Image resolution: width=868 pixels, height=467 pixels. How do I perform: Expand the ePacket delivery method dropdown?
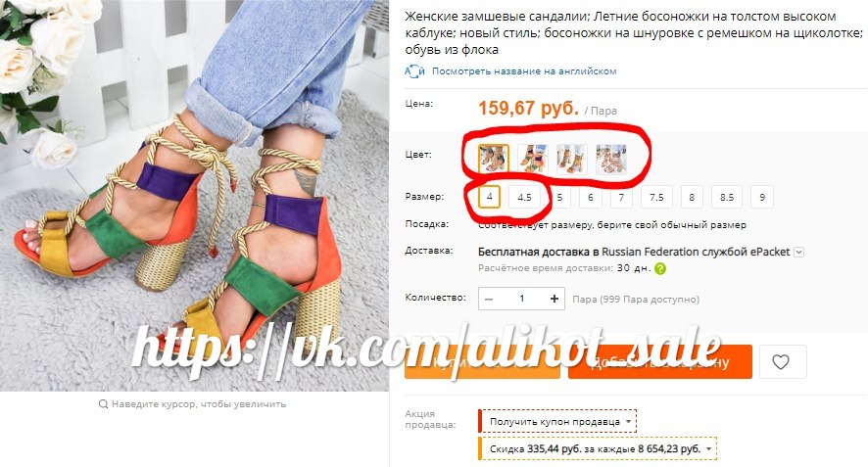click(x=798, y=252)
